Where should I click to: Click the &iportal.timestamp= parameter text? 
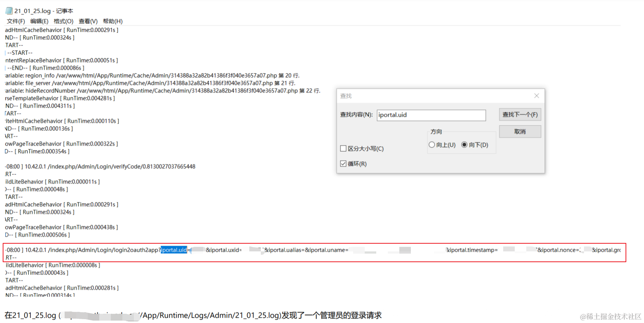tap(472, 250)
